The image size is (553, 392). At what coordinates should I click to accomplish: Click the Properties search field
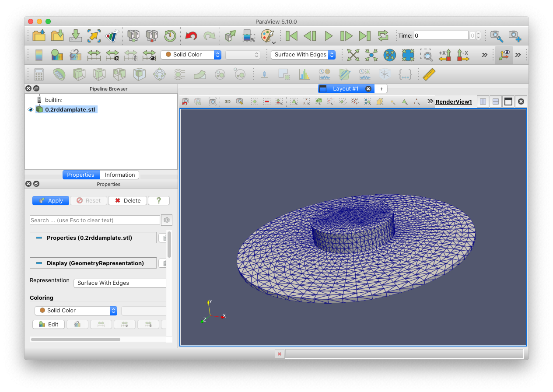click(95, 220)
